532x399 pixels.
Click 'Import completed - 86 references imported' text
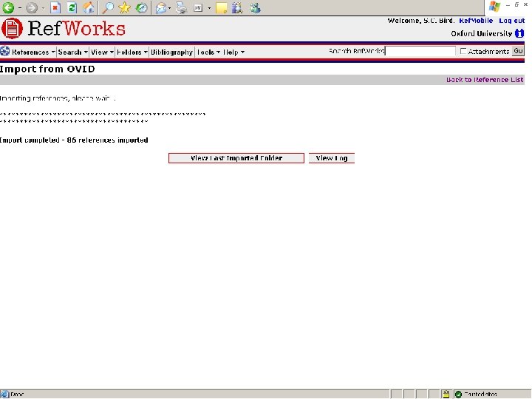(74, 140)
